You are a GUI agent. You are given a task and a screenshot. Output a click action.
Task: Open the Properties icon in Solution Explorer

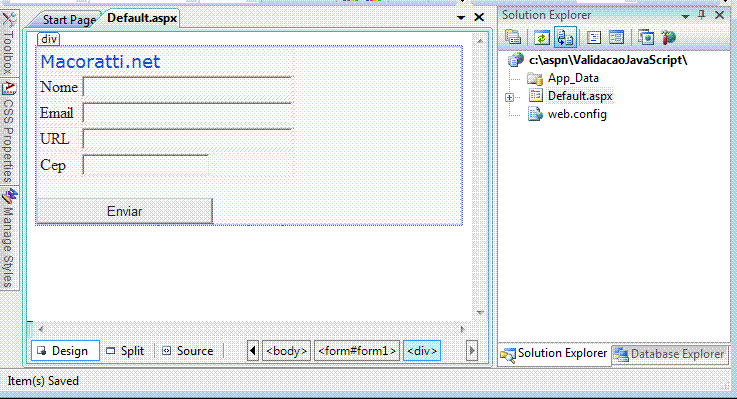click(513, 37)
